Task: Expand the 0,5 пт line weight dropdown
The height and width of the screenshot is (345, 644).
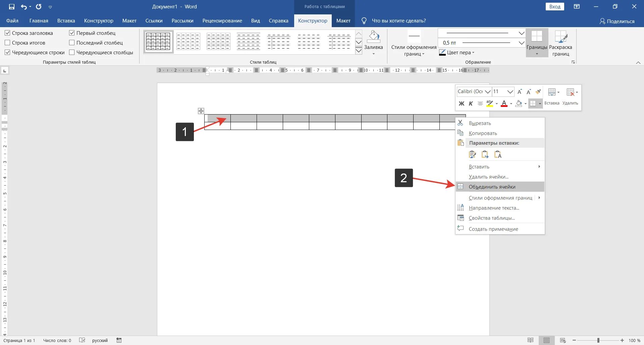Action: tap(521, 43)
